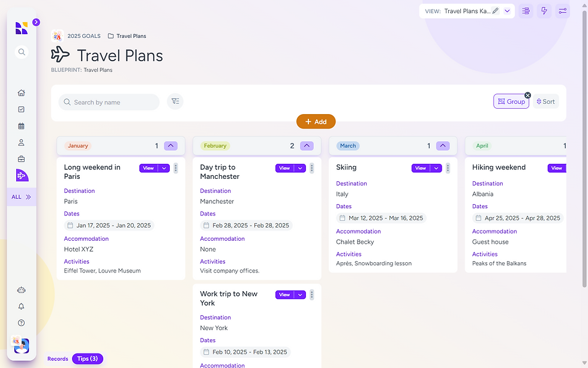Open more options on Skiing card
Image resolution: width=588 pixels, height=368 pixels.
coord(448,168)
